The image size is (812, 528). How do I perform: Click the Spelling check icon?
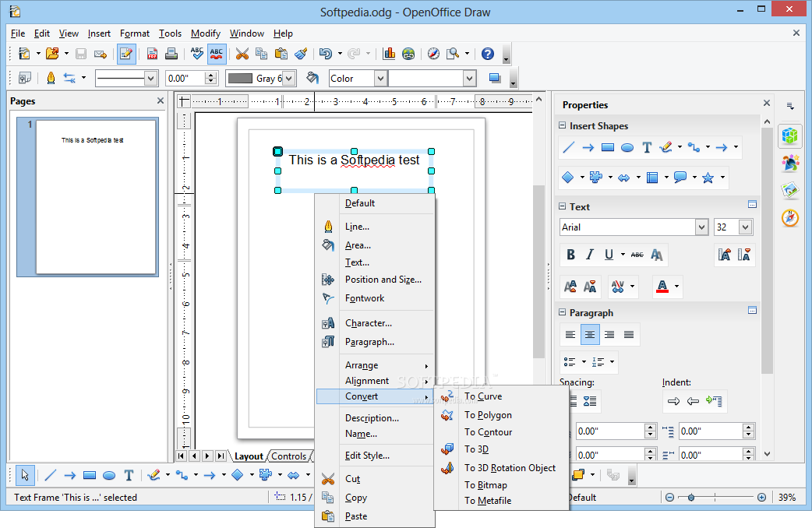pos(197,54)
